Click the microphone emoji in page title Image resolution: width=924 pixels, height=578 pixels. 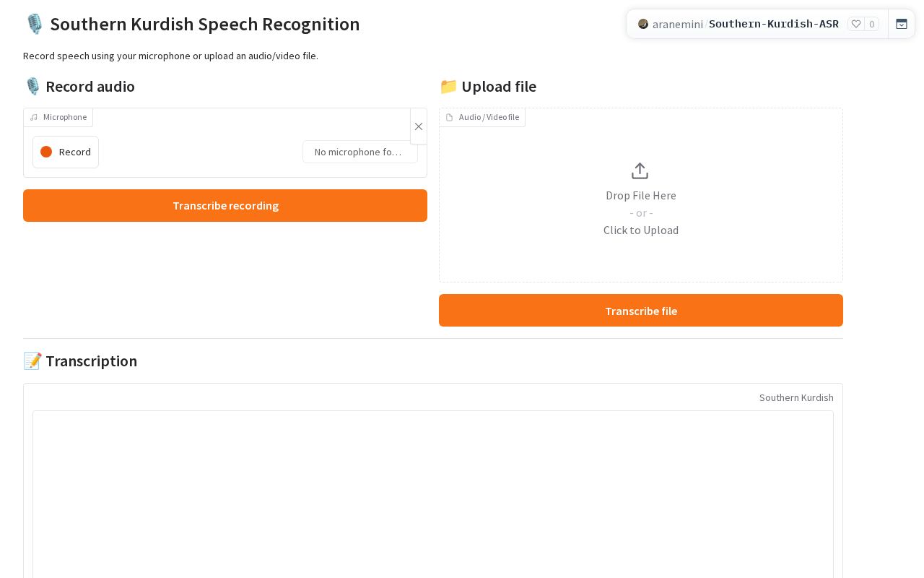point(34,24)
